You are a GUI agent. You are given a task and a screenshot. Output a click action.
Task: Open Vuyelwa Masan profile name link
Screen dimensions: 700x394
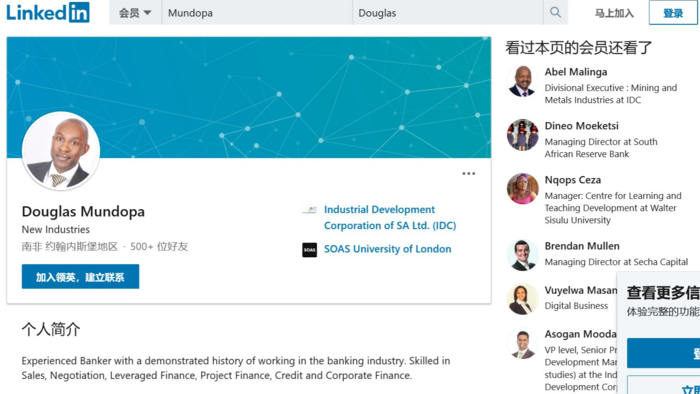[x=581, y=290]
